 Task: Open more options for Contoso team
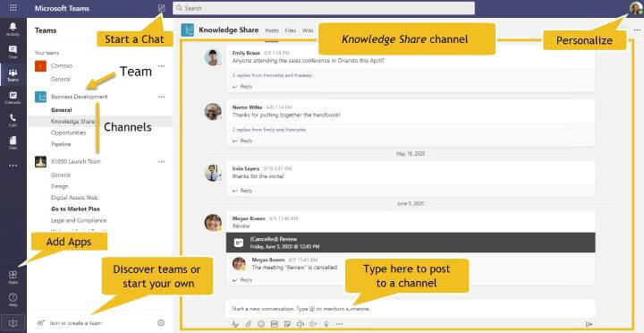(161, 65)
